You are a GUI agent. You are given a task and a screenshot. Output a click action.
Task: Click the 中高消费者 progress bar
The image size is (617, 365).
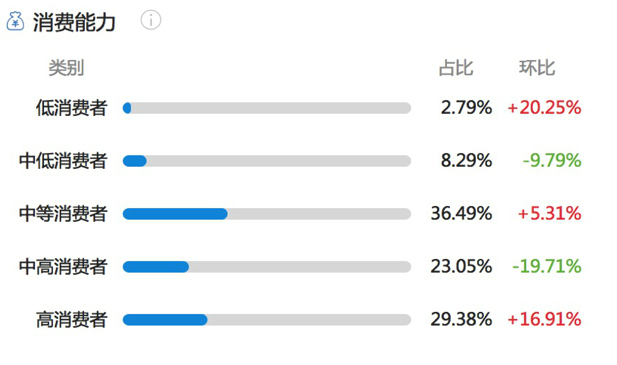(267, 267)
